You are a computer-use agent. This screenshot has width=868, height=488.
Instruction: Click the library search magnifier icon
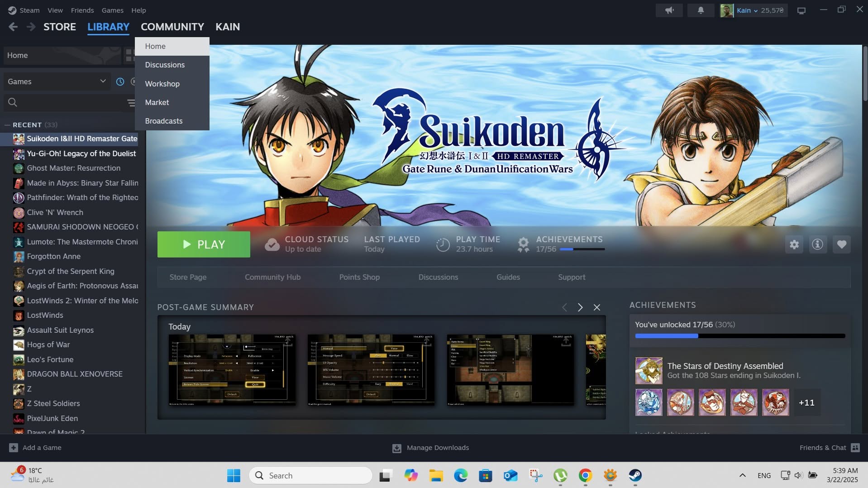(13, 102)
